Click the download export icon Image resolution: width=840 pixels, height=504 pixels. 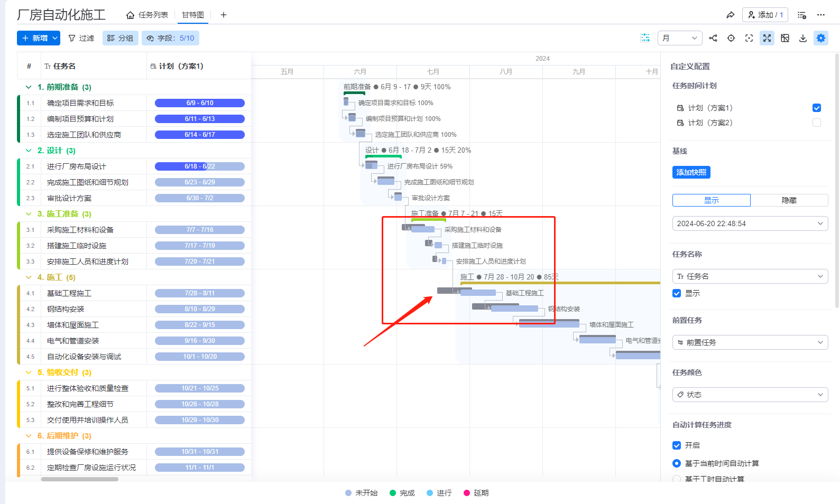(803, 38)
